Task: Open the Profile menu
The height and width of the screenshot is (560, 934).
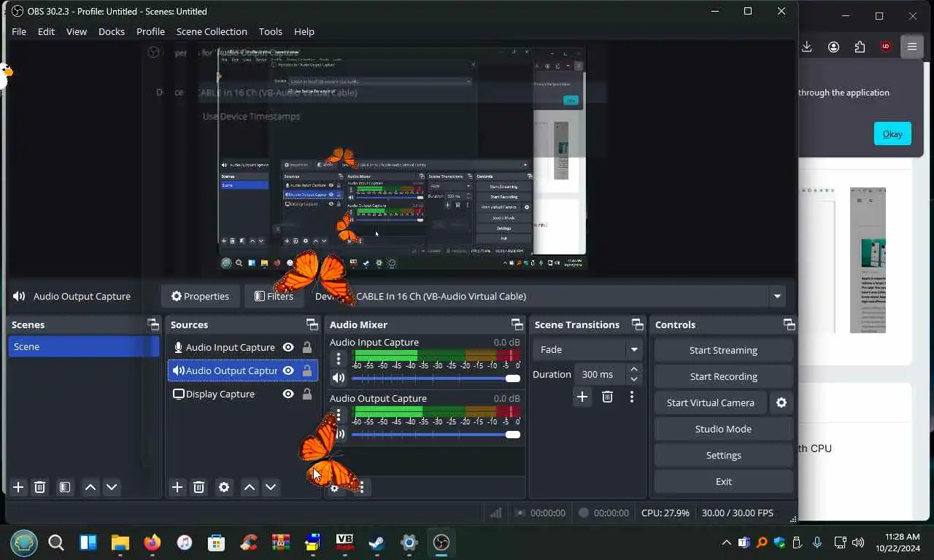Action: [150, 31]
